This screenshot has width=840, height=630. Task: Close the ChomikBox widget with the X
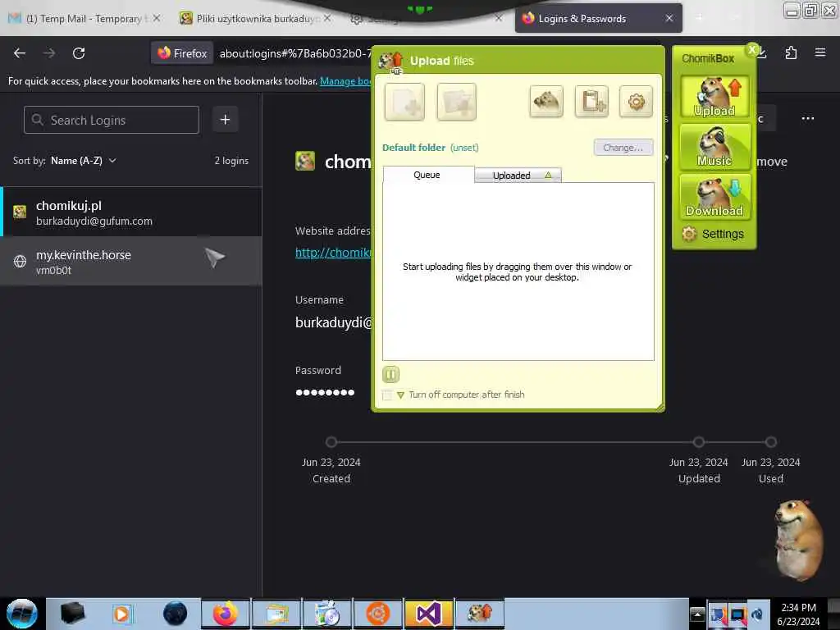coord(752,50)
